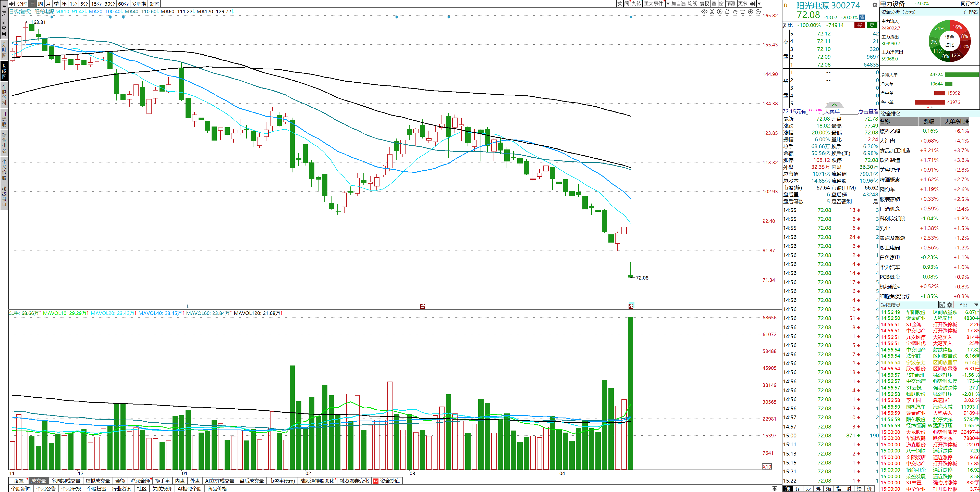Click the undo arrow icon above chart

click(743, 12)
